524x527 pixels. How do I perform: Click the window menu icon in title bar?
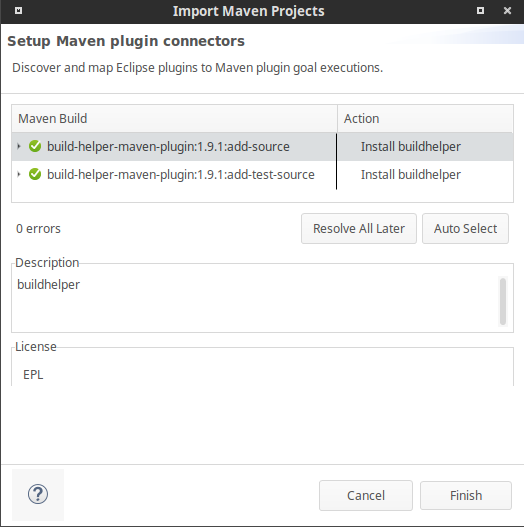[18, 11]
